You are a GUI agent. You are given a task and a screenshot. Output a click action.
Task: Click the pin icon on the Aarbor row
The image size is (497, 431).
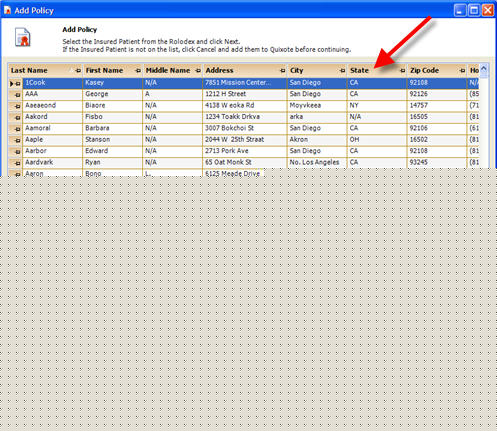[x=18, y=152]
